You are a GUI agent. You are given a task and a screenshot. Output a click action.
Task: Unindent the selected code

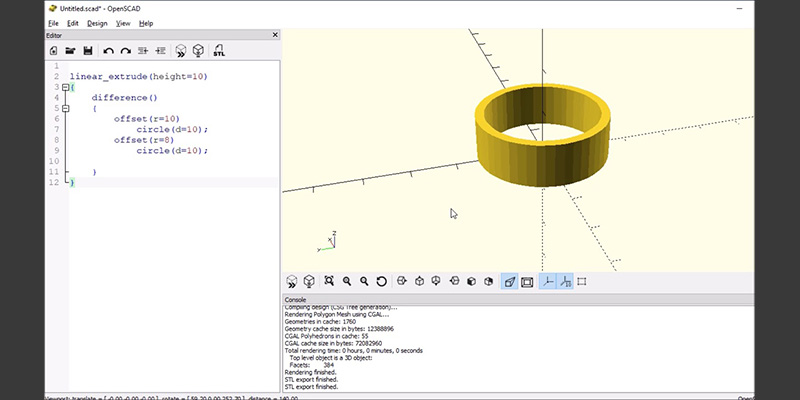[143, 51]
